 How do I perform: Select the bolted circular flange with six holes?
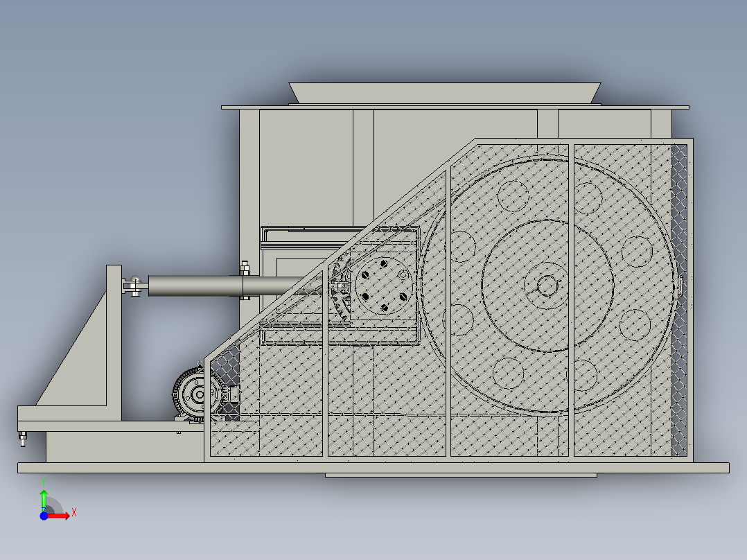click(384, 286)
